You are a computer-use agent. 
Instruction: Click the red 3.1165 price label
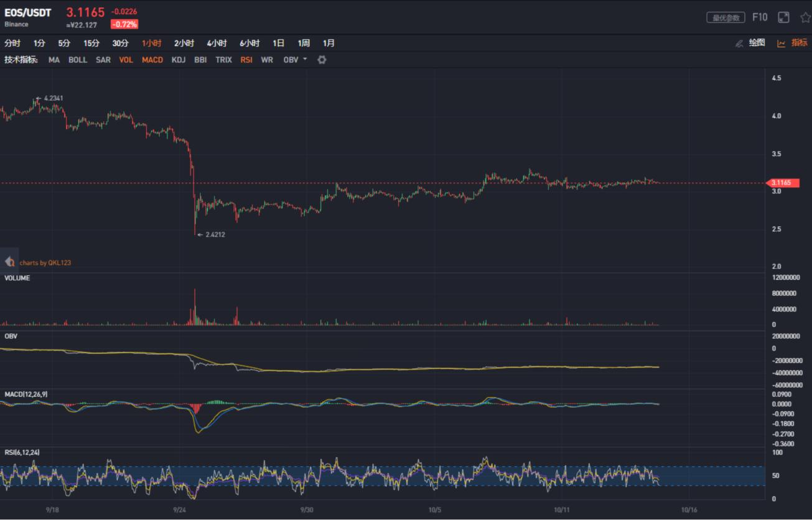click(x=784, y=183)
